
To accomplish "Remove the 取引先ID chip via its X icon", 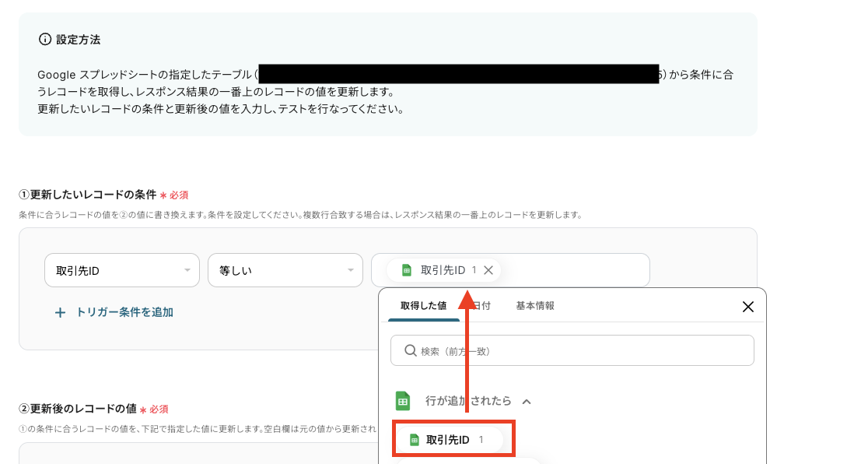I will pos(488,270).
